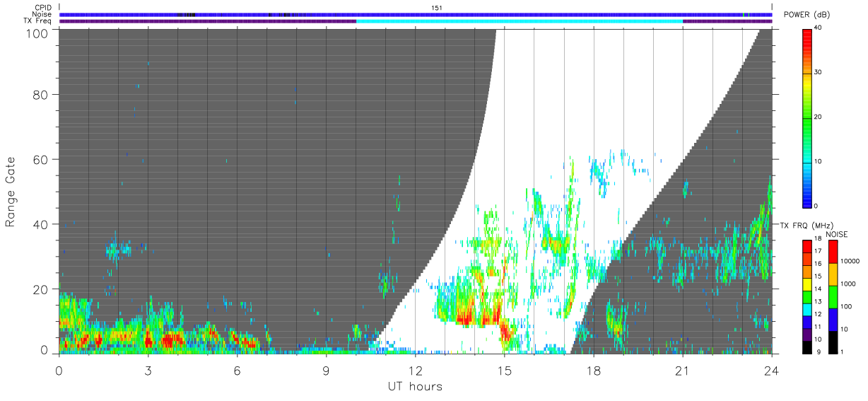
Task: Click the 6 tick on the UT hours axis
Action: pyautogui.click(x=237, y=370)
